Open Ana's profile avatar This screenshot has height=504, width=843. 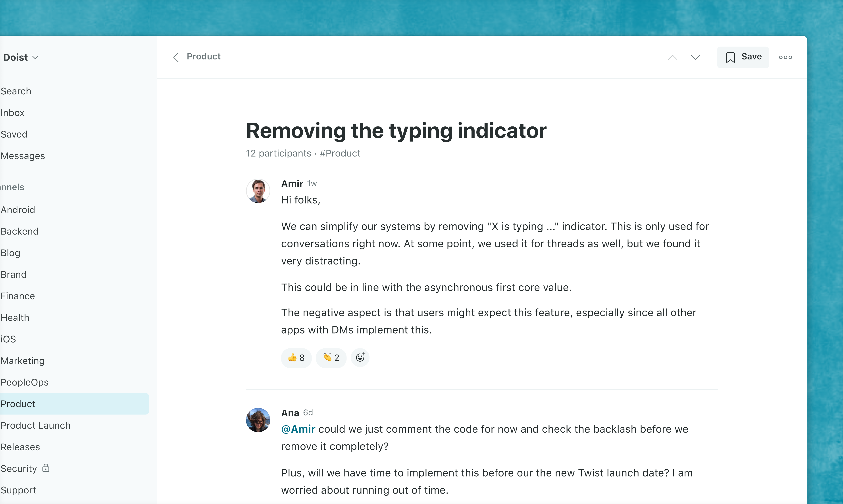pyautogui.click(x=258, y=420)
